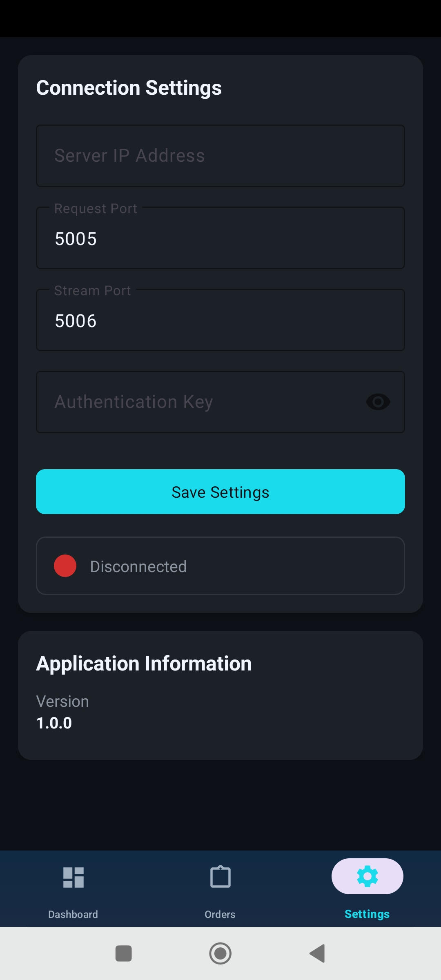Click the Application Information heading
Screen dimensions: 441x980
[x=144, y=664]
